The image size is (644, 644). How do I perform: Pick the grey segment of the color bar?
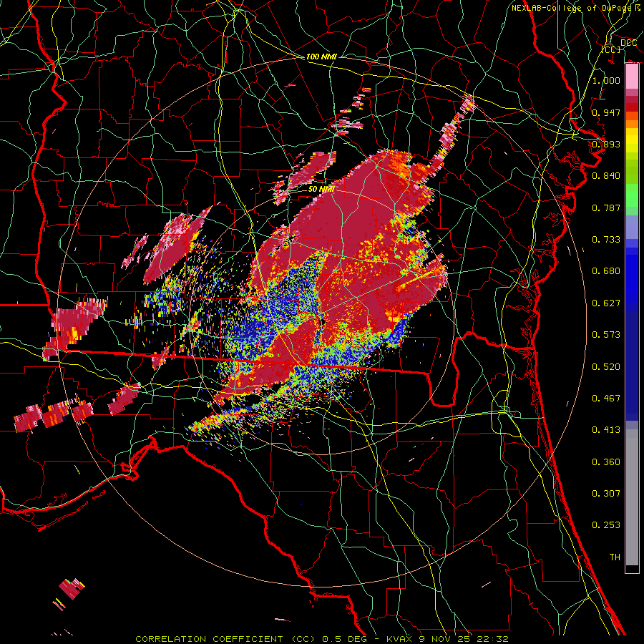(x=632, y=497)
